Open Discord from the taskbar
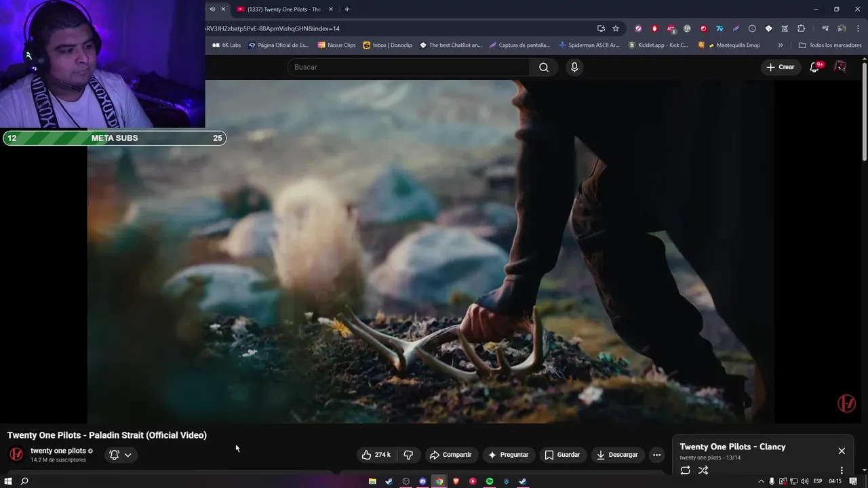The width and height of the screenshot is (868, 488). click(422, 481)
